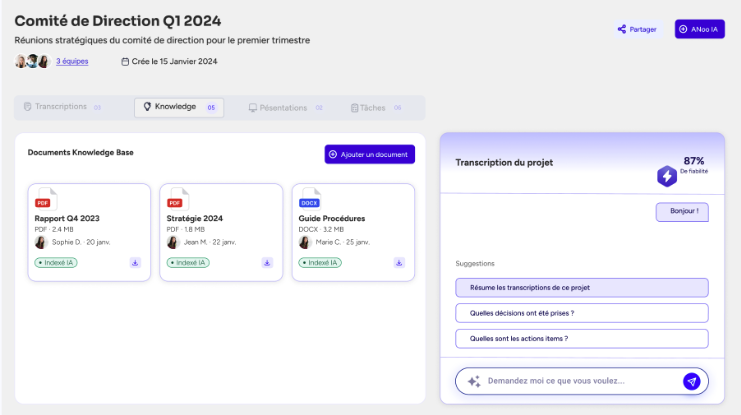Click the DOCX · 3.2 MB file info
The height and width of the screenshot is (415, 741).
[321, 230]
